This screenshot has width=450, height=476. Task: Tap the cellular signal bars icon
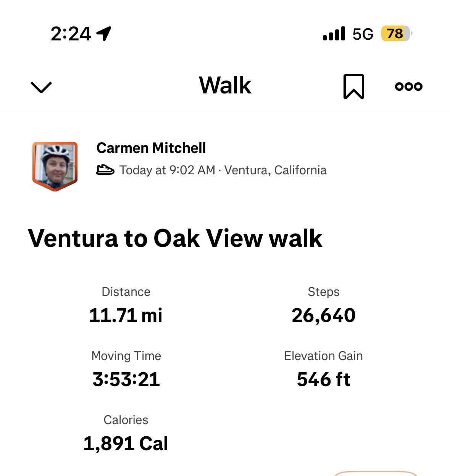334,34
